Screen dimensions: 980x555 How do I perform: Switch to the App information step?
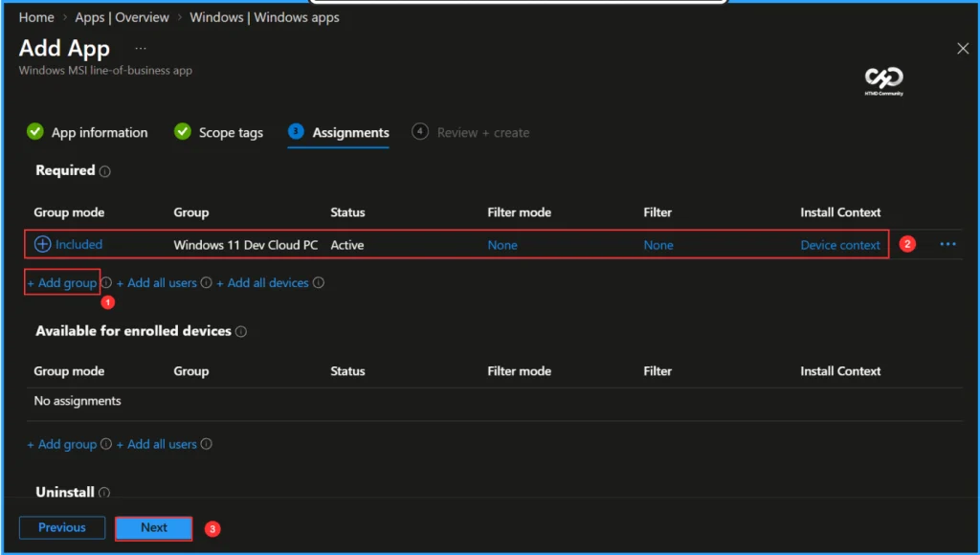100,132
